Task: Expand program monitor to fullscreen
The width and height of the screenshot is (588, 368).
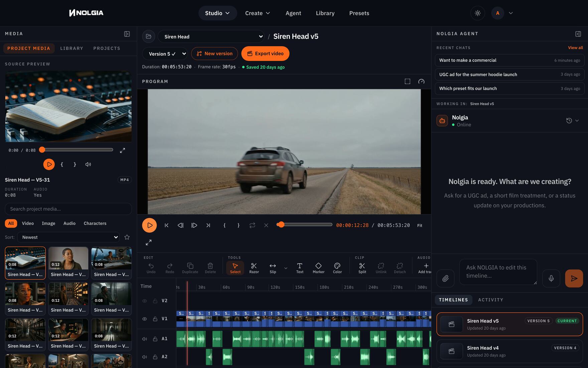Action: pos(149,242)
